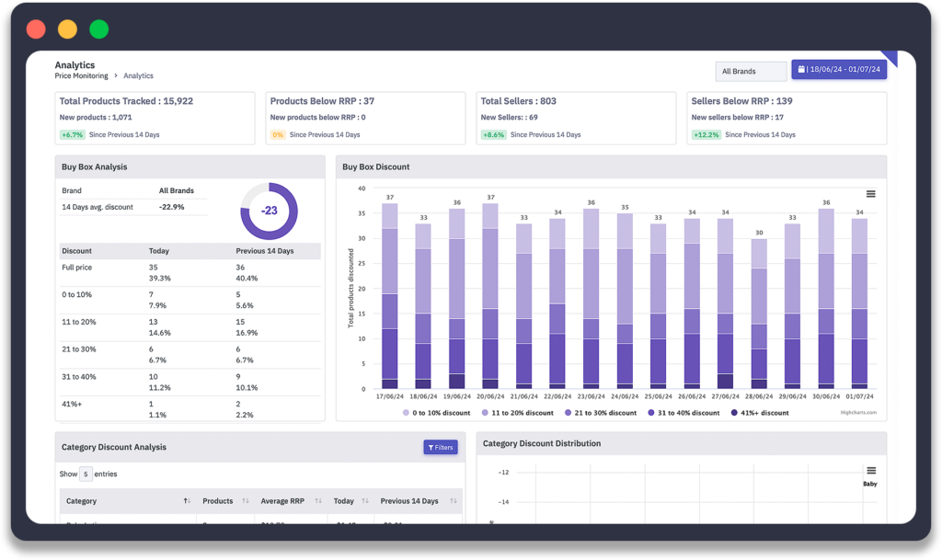
Task: Click the +6.7% green badge
Action: pos(72,134)
